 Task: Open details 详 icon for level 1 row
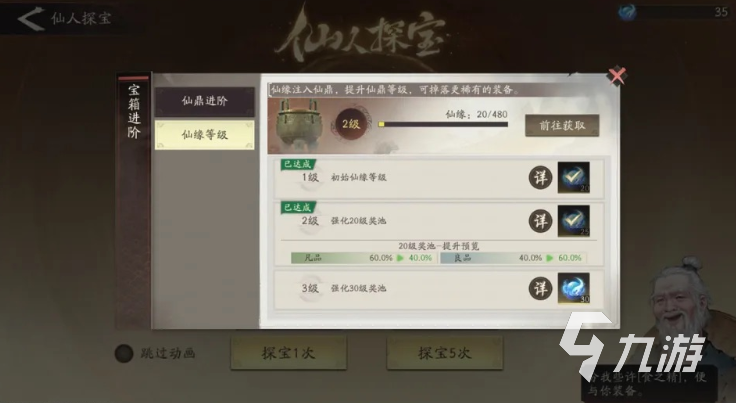[540, 178]
